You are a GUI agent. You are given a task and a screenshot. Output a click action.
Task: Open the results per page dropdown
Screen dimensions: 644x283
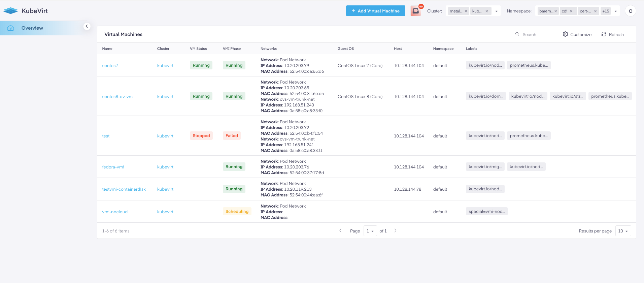click(x=623, y=231)
